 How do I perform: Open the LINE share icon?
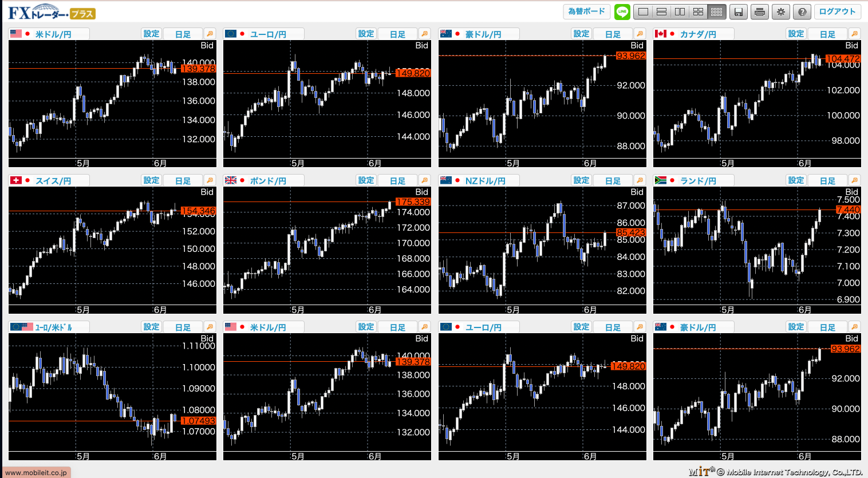coord(622,11)
